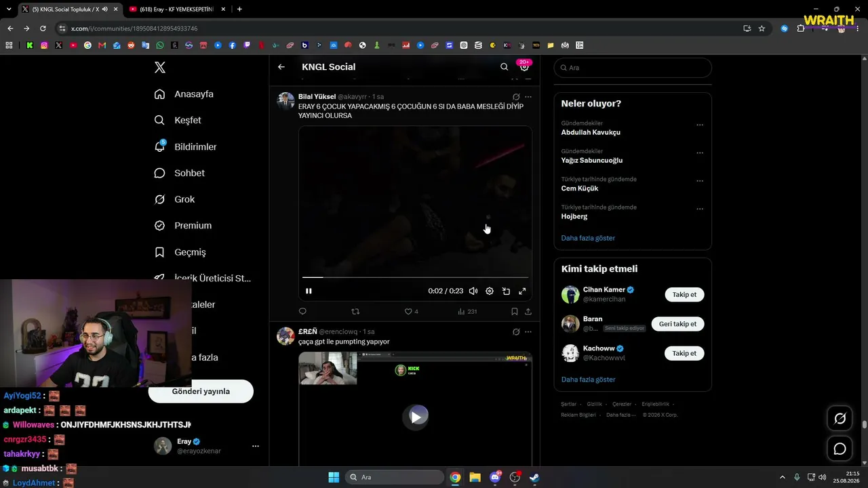Open the Instagram bookmark
The image size is (868, 488).
44,45
